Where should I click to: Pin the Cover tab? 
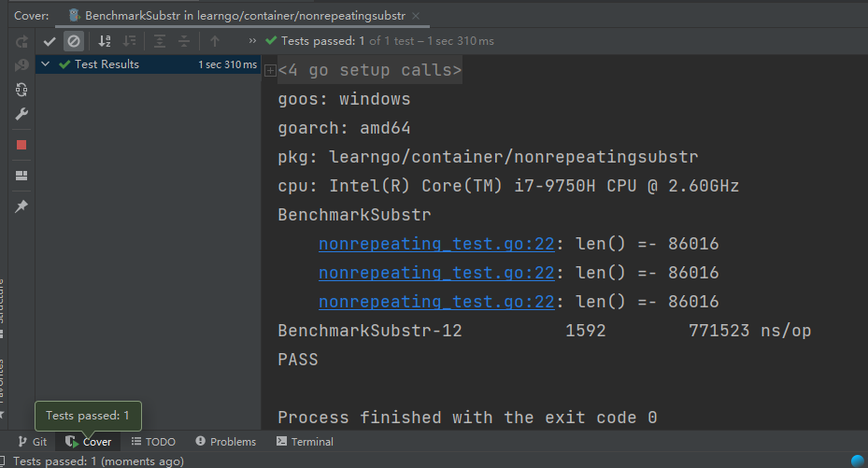(21, 206)
